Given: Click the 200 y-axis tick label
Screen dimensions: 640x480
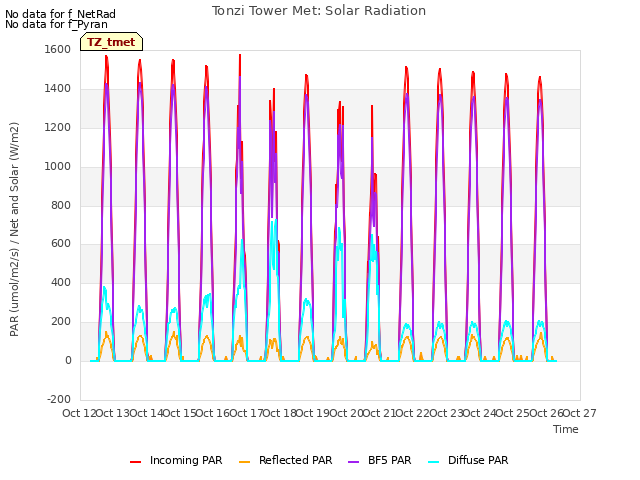Looking at the screenshot, I should [x=61, y=322].
